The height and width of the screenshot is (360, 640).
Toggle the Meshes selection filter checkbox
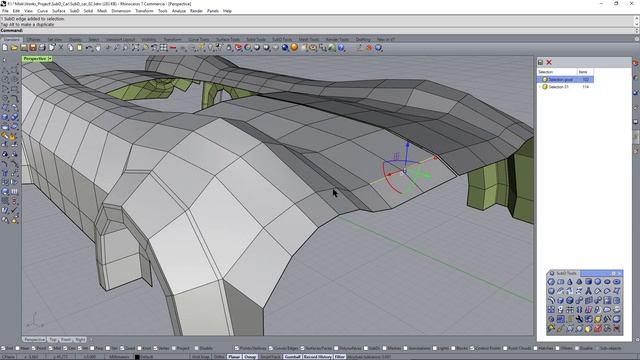tap(384, 348)
